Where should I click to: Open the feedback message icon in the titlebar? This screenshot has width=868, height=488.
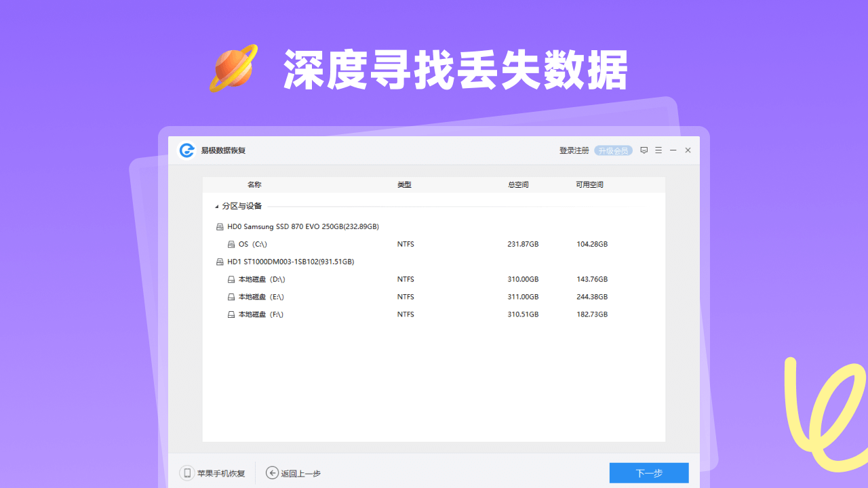[x=644, y=150]
